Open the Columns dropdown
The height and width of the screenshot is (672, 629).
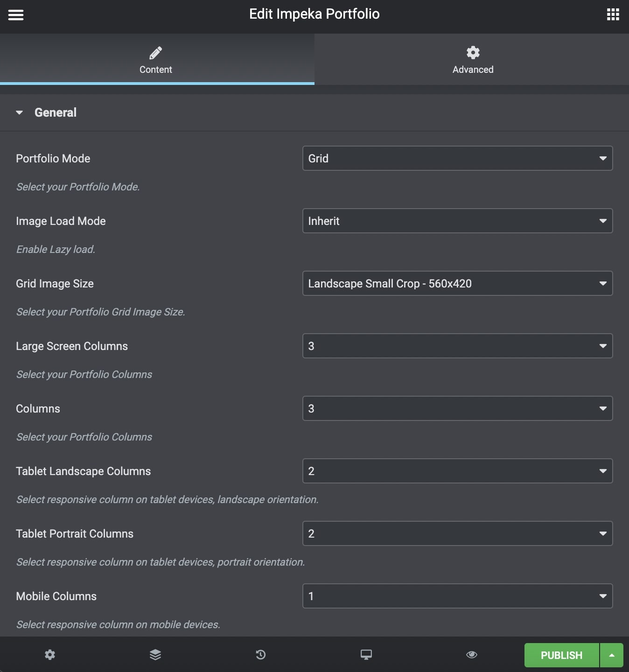[457, 409]
